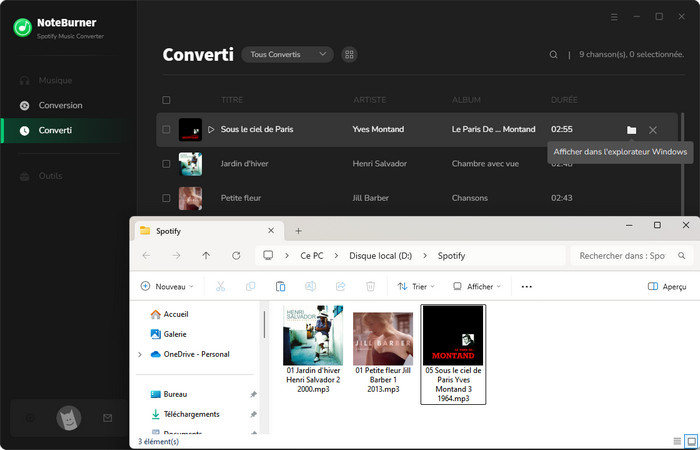This screenshot has width=700, height=450.
Task: Expand the chevron after Ce PC
Action: pyautogui.click(x=336, y=256)
